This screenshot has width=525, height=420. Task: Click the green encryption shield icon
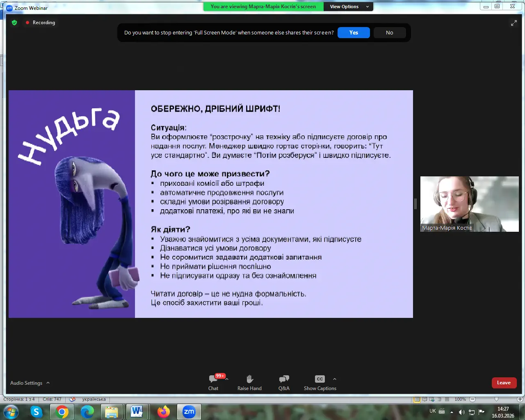pos(14,23)
